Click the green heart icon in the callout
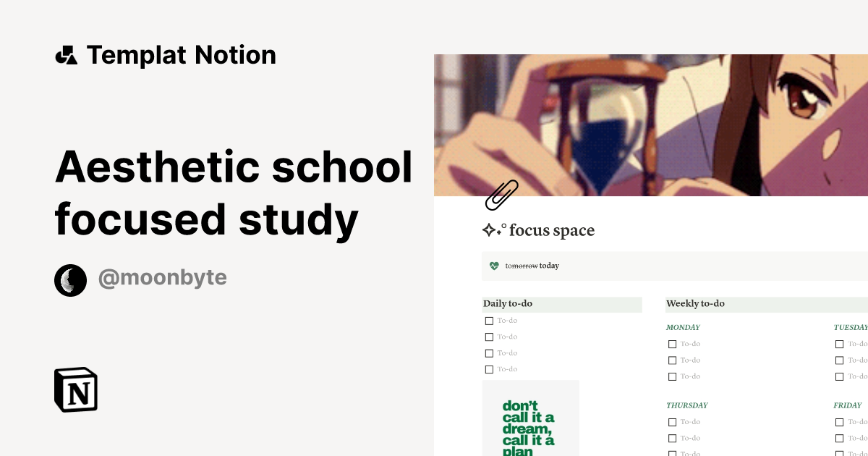The height and width of the screenshot is (456, 868). (x=495, y=266)
